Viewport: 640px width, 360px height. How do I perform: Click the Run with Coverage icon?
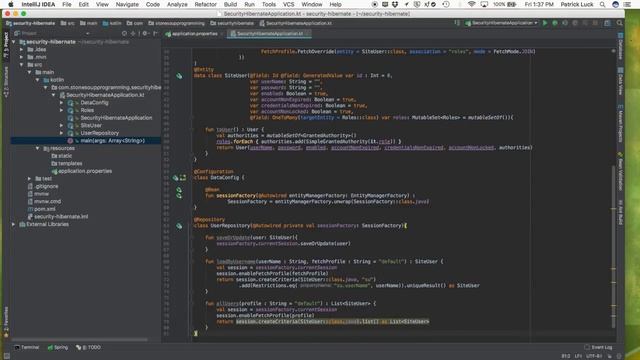click(565, 23)
